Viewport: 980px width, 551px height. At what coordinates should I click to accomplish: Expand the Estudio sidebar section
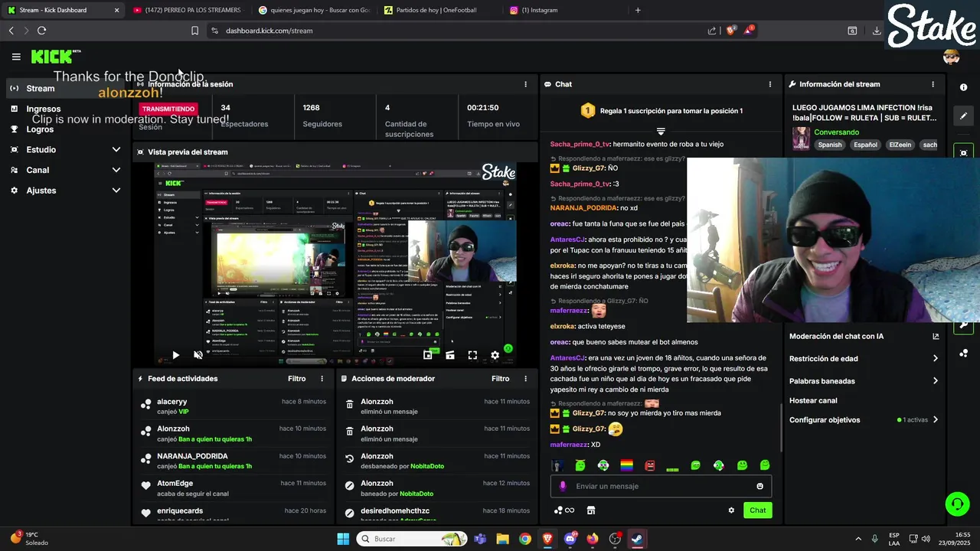[x=116, y=150]
